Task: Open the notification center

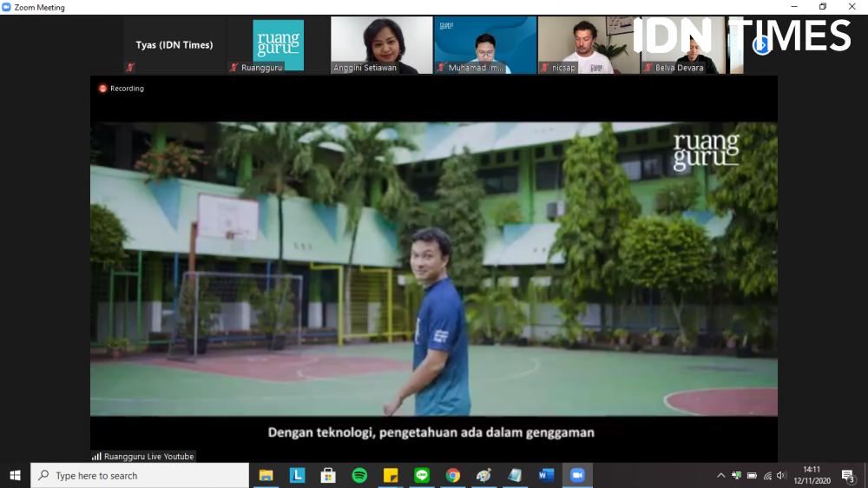Action: coord(848,475)
